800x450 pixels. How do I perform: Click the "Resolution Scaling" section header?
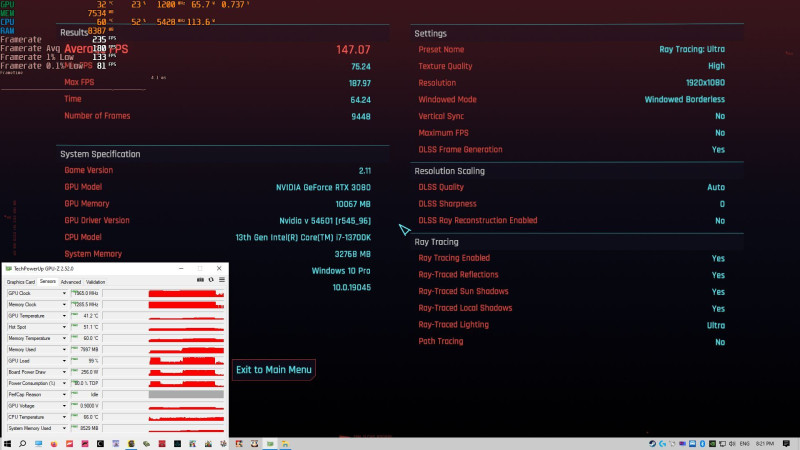[x=449, y=171]
